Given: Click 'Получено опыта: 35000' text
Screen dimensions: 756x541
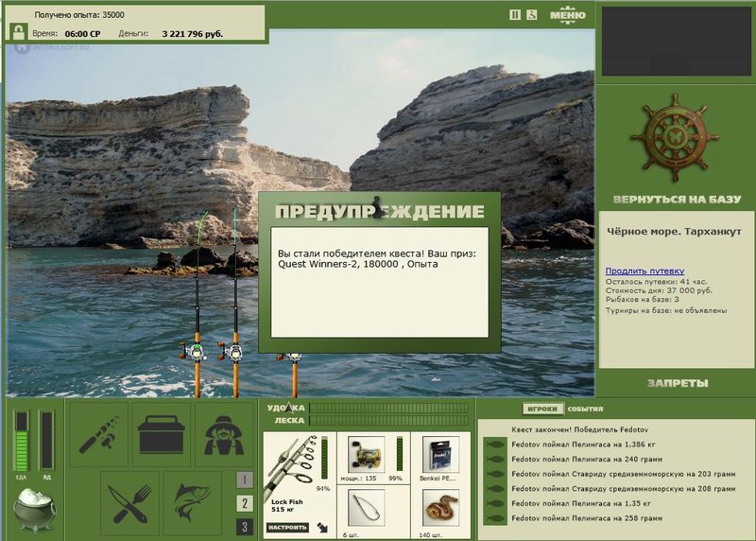Looking at the screenshot, I should [79, 15].
